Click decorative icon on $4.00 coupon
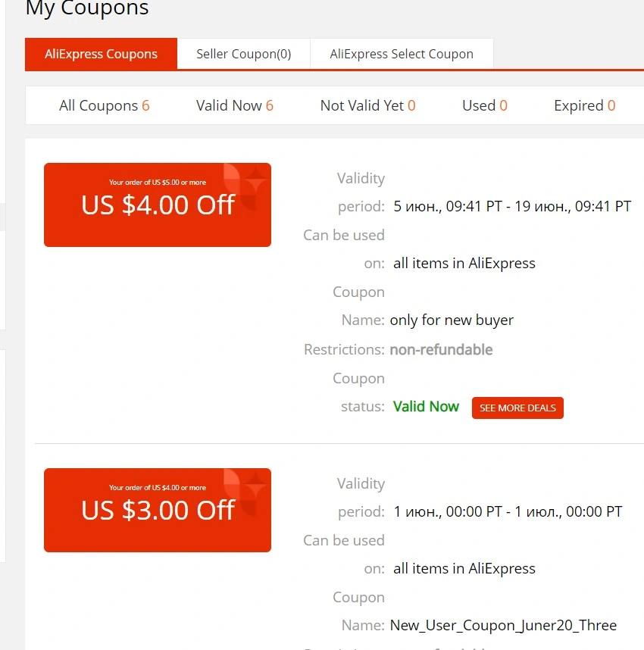 245,186
